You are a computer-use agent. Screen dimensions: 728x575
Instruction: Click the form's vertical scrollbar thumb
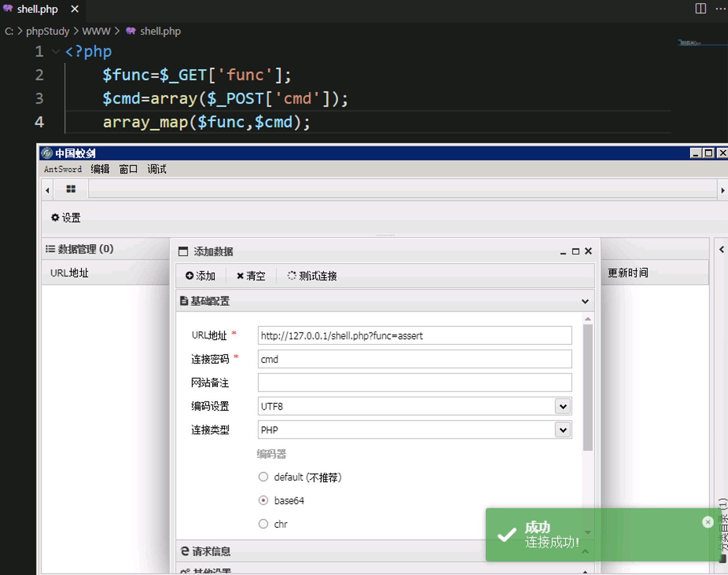point(588,387)
